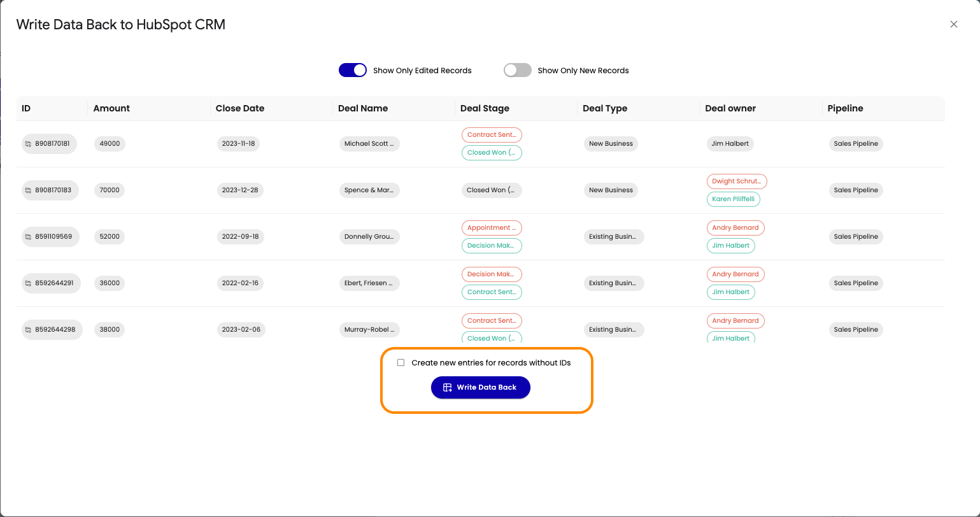This screenshot has height=517, width=980.
Task: Click the link icon beside ID 8592644291
Action: click(28, 283)
